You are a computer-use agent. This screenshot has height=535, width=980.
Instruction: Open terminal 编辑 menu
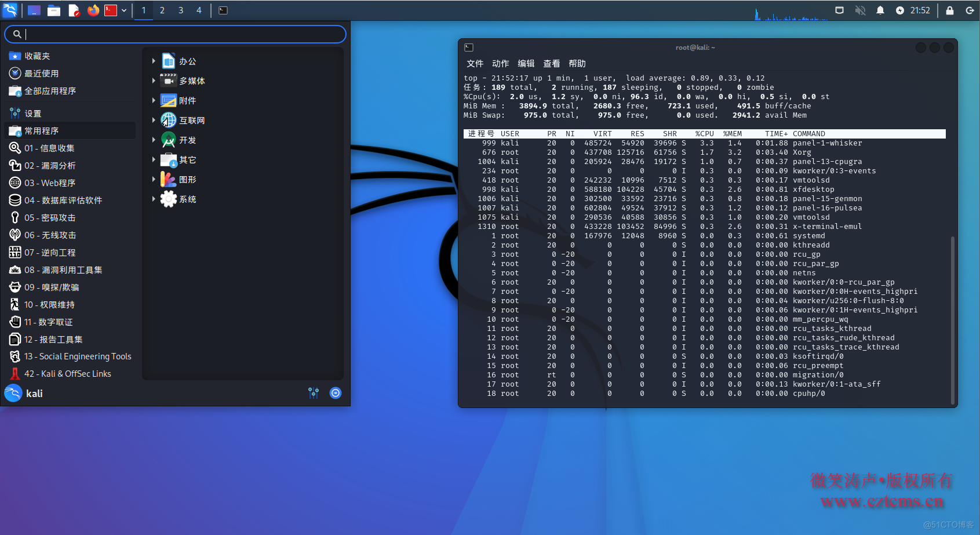(x=526, y=64)
